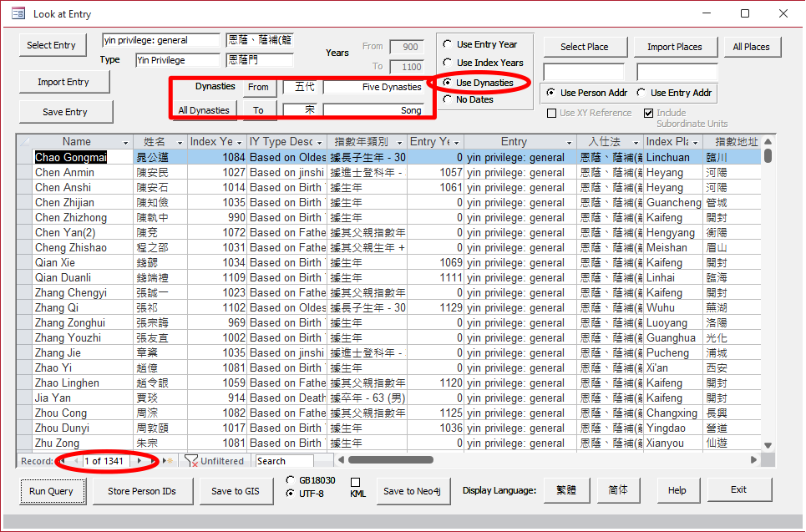Viewport: 806px width, 532px height.
Task: Click the select-all corner of the datasheet
Action: [24, 142]
